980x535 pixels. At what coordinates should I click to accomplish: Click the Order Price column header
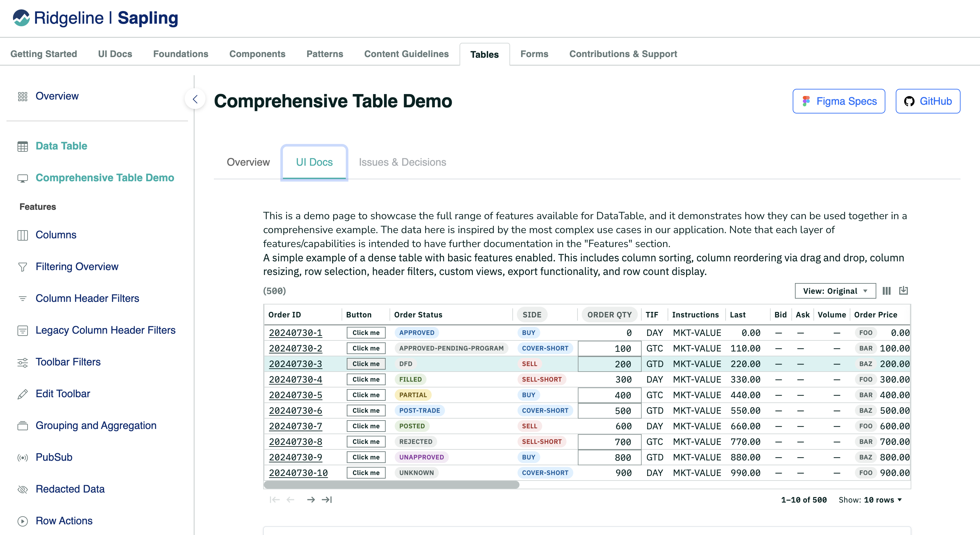pos(875,315)
